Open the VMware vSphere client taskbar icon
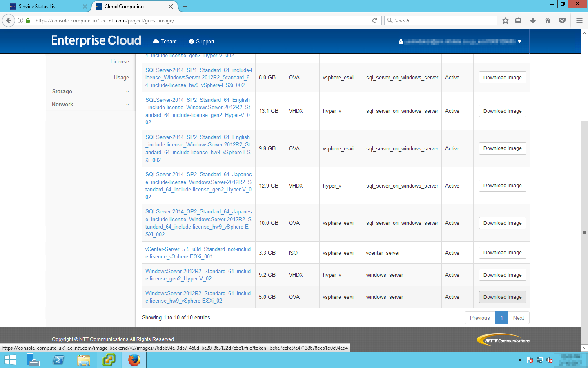The height and width of the screenshot is (368, 588). pyautogui.click(x=109, y=360)
